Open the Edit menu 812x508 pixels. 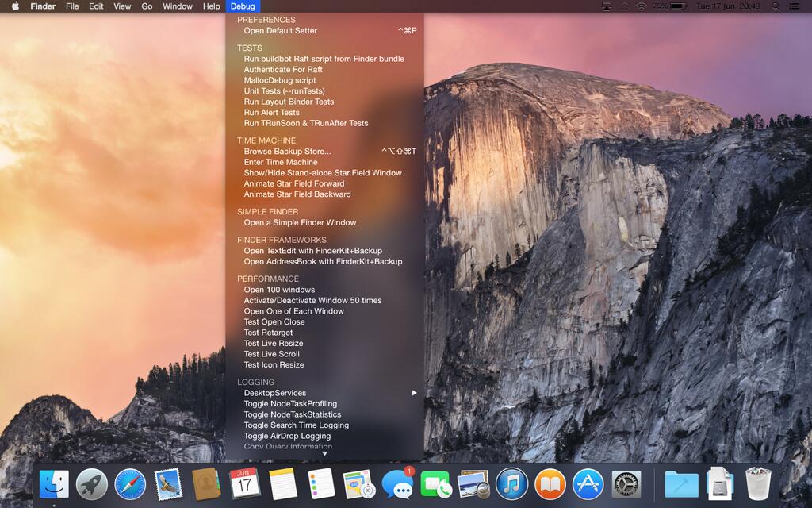click(96, 6)
